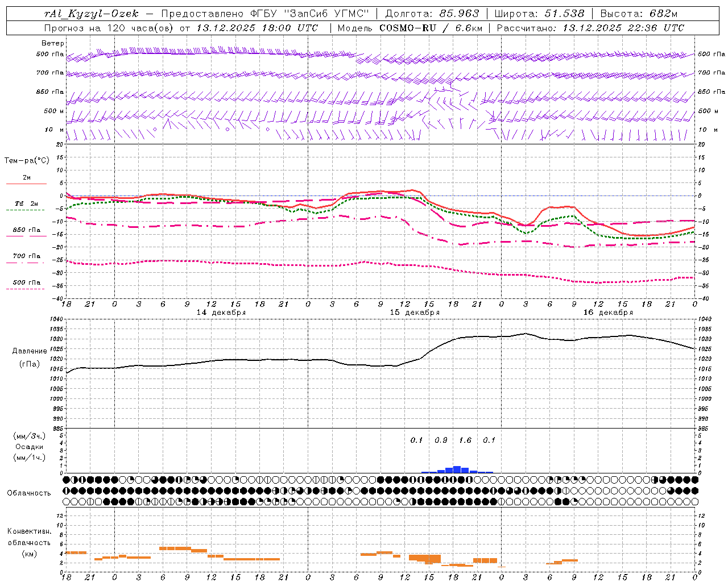Click the precipitation value 0.9
Screen dimensions: 728x582
pos(441,440)
